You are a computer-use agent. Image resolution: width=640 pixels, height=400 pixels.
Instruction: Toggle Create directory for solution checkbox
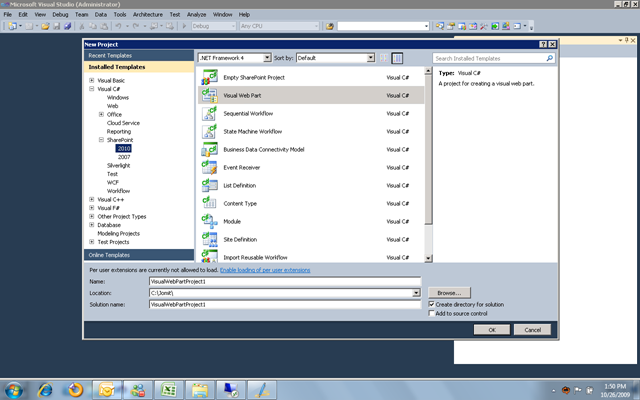[431, 304]
